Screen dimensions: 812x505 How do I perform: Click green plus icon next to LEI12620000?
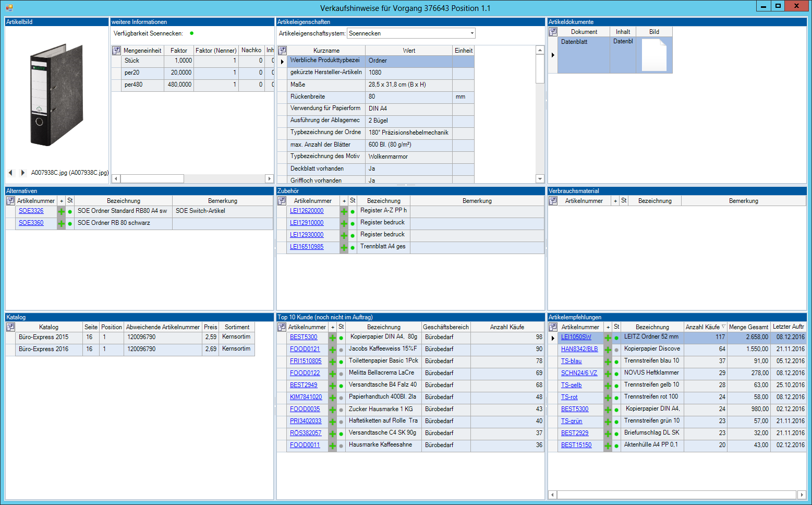pyautogui.click(x=344, y=211)
